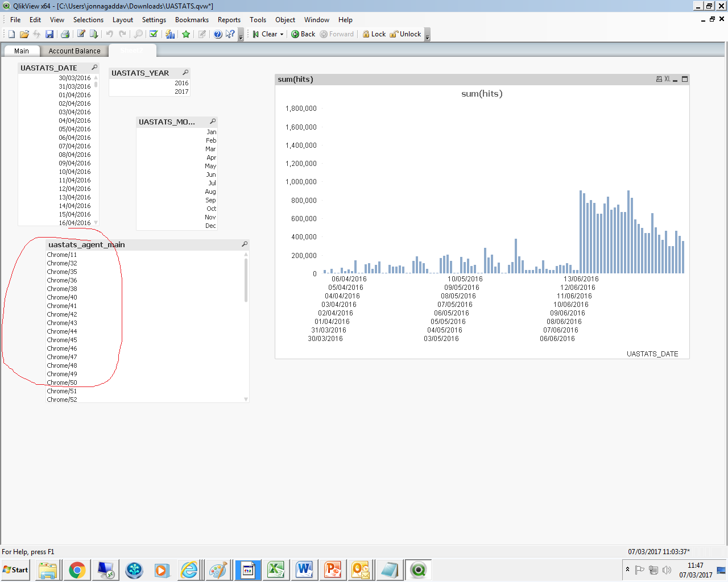Image resolution: width=728 pixels, height=582 pixels.
Task: Click search icon in UASTATS_YEAR listbox
Action: [185, 73]
